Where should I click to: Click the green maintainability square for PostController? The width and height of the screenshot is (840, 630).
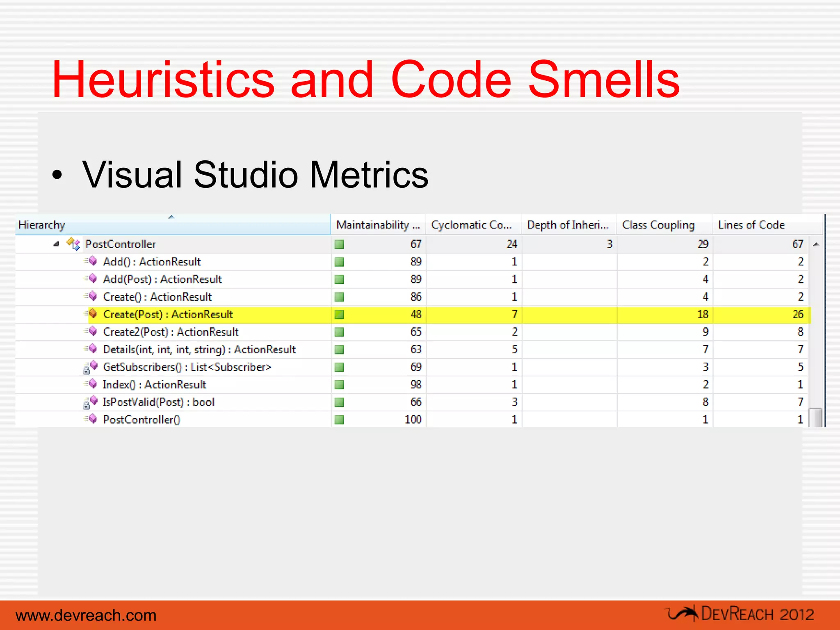(x=339, y=244)
